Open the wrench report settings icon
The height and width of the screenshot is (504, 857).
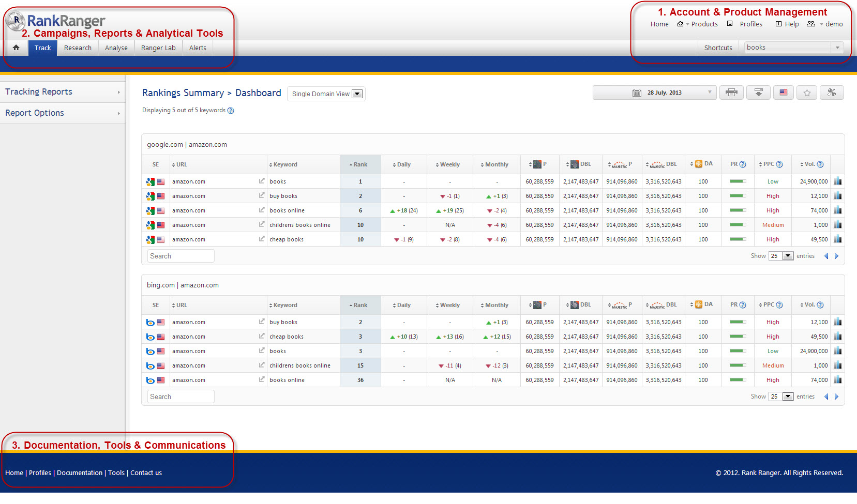point(831,93)
